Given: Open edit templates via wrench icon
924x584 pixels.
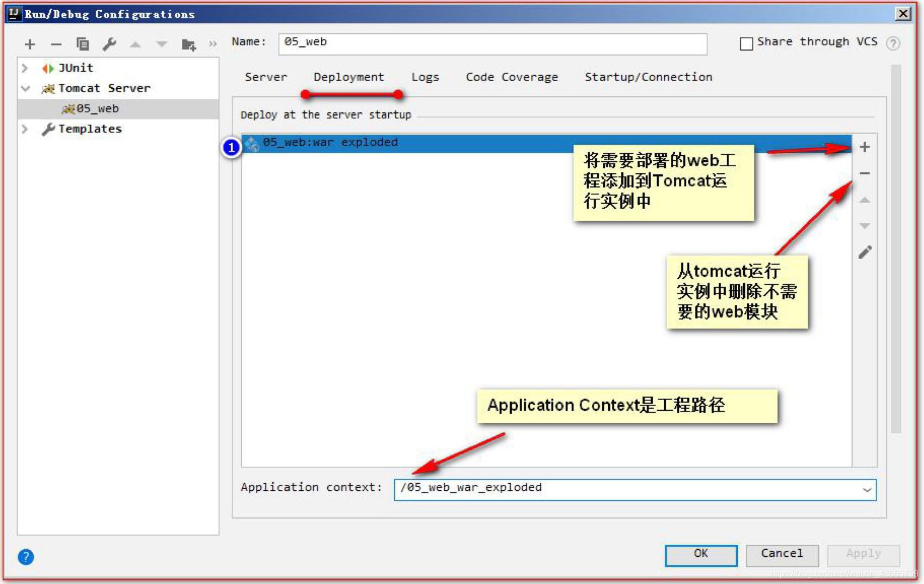Looking at the screenshot, I should [x=109, y=44].
